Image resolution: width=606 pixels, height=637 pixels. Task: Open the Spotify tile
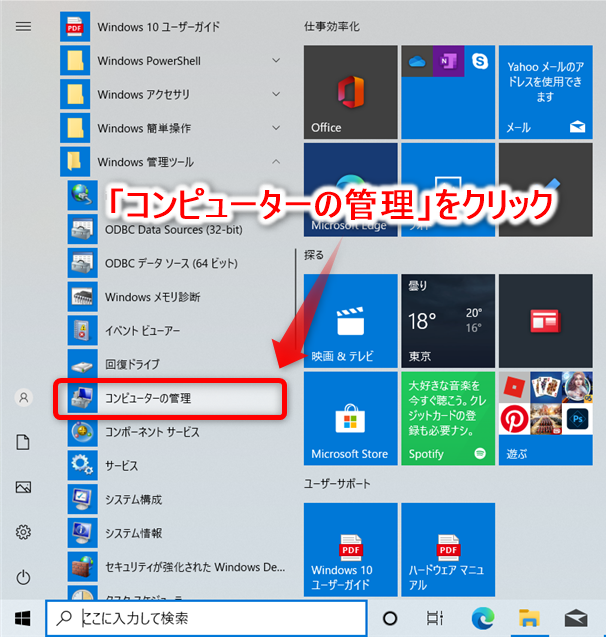click(x=448, y=418)
